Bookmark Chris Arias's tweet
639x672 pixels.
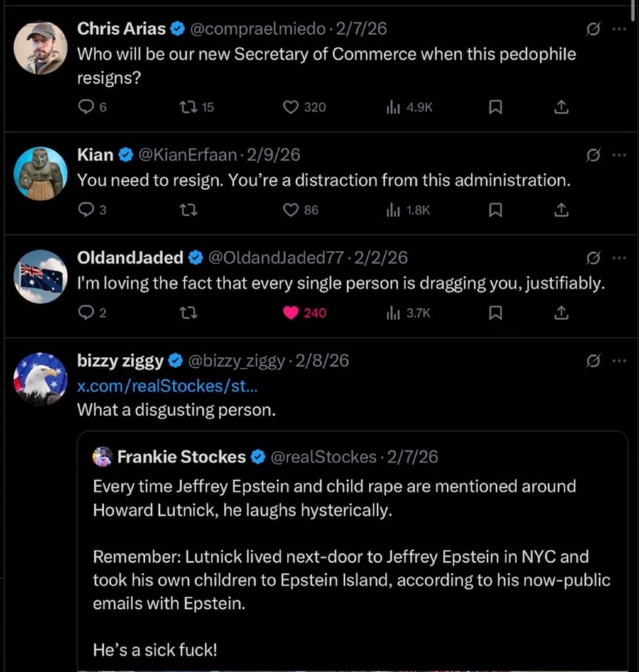click(x=495, y=107)
